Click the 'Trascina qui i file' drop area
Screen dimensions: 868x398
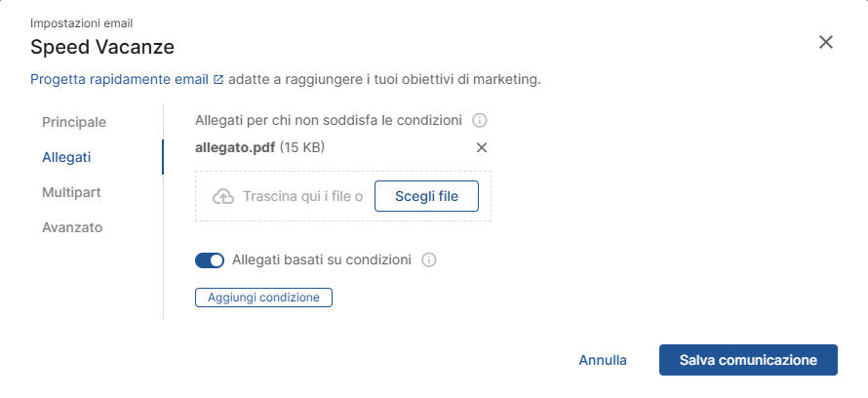302,197
